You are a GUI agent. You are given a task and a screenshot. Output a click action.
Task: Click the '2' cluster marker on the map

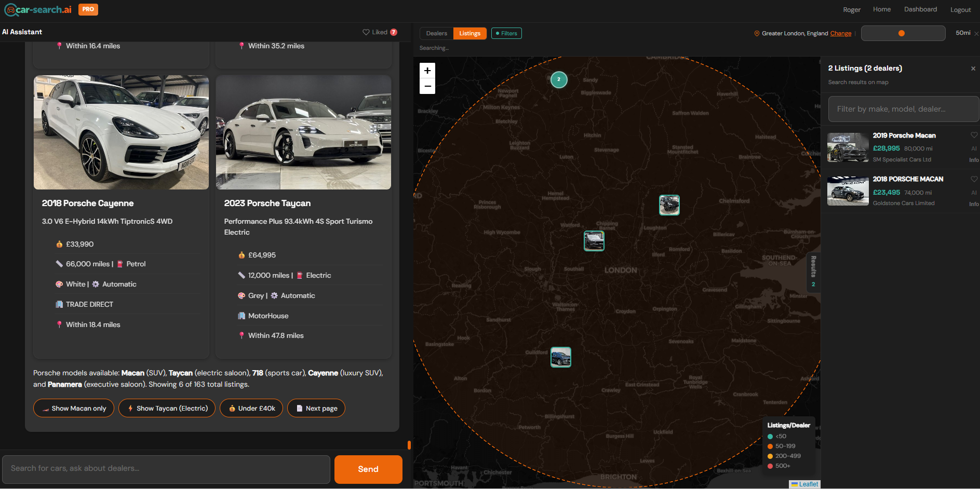559,79
